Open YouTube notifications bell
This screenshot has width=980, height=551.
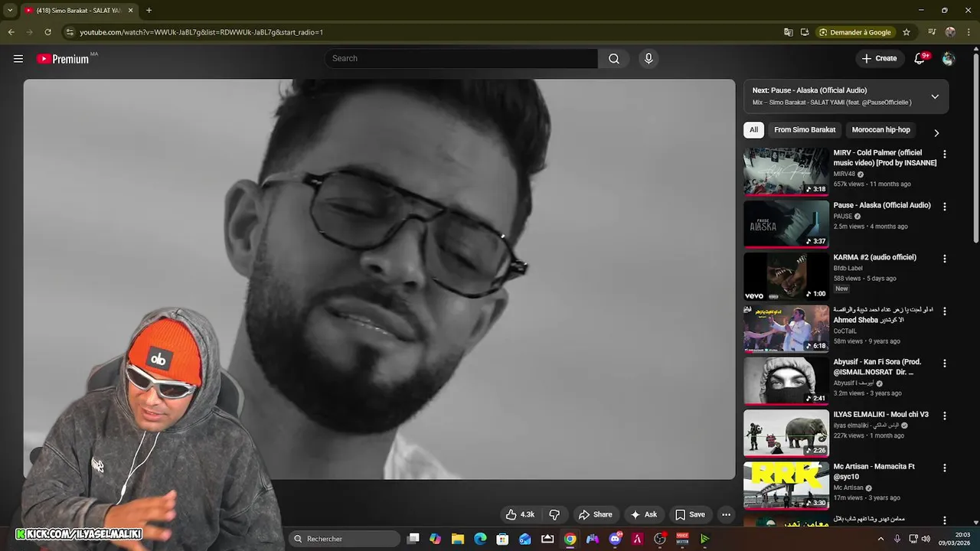(x=920, y=59)
